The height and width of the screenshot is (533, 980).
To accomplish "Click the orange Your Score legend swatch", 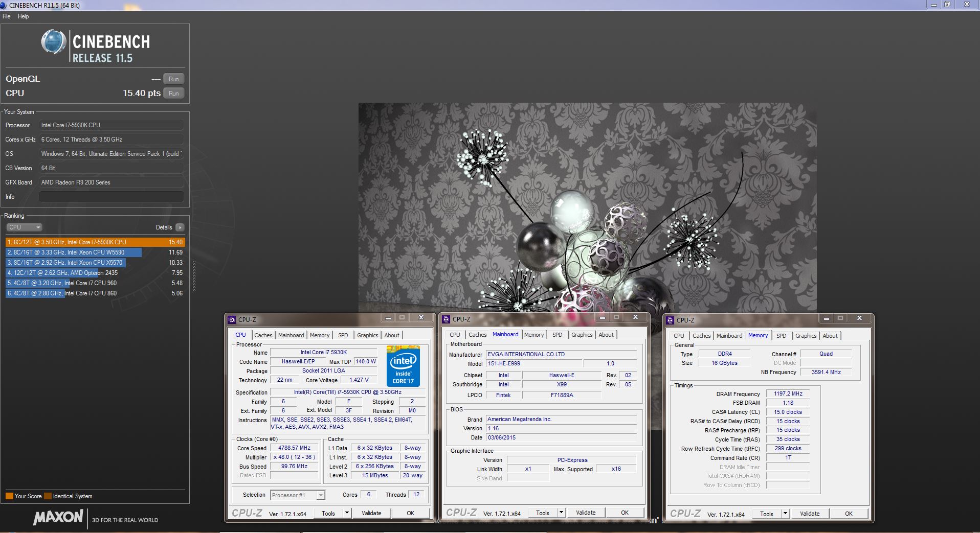I will tap(9, 496).
